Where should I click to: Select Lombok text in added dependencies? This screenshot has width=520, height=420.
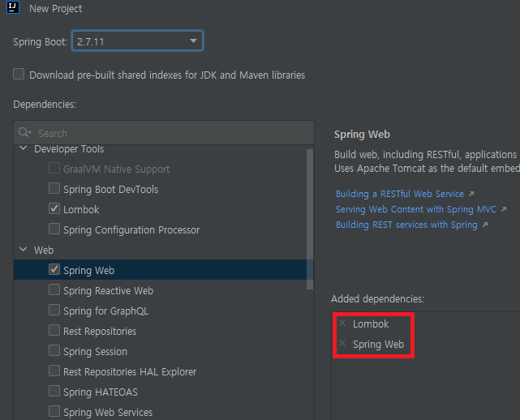click(x=371, y=324)
